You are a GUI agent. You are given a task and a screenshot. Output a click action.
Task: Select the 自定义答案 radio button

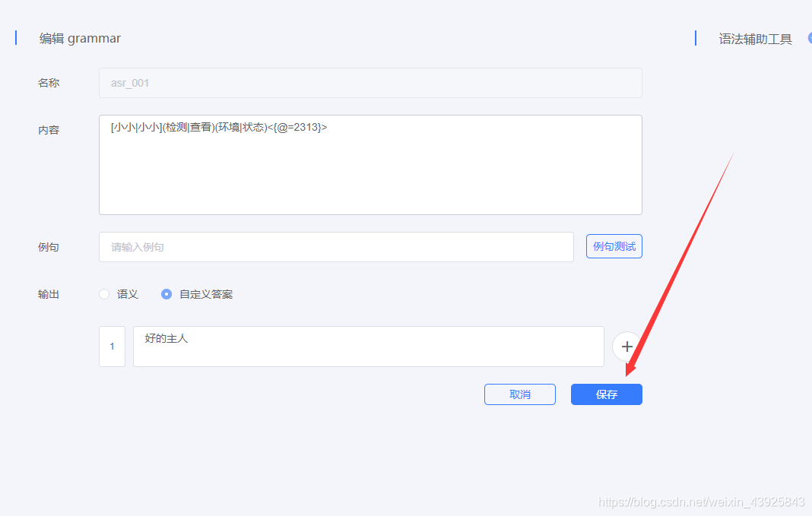[167, 294]
